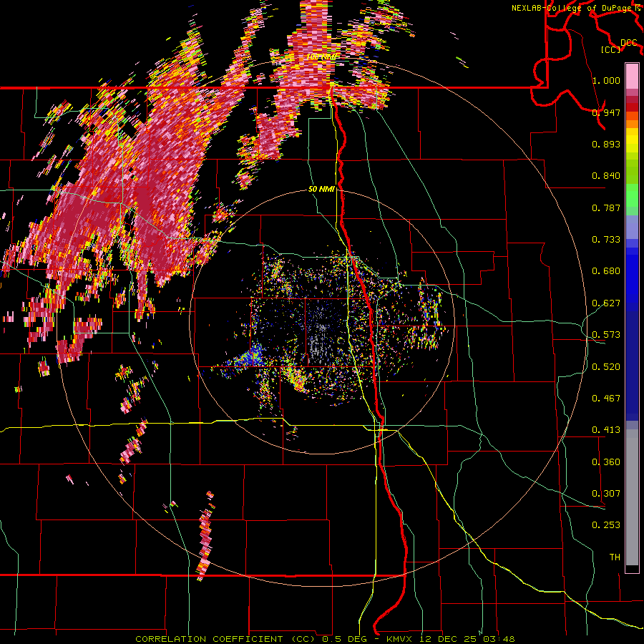The width and height of the screenshot is (644, 644).
Task: Click the 0.307 scale value
Action: (606, 494)
